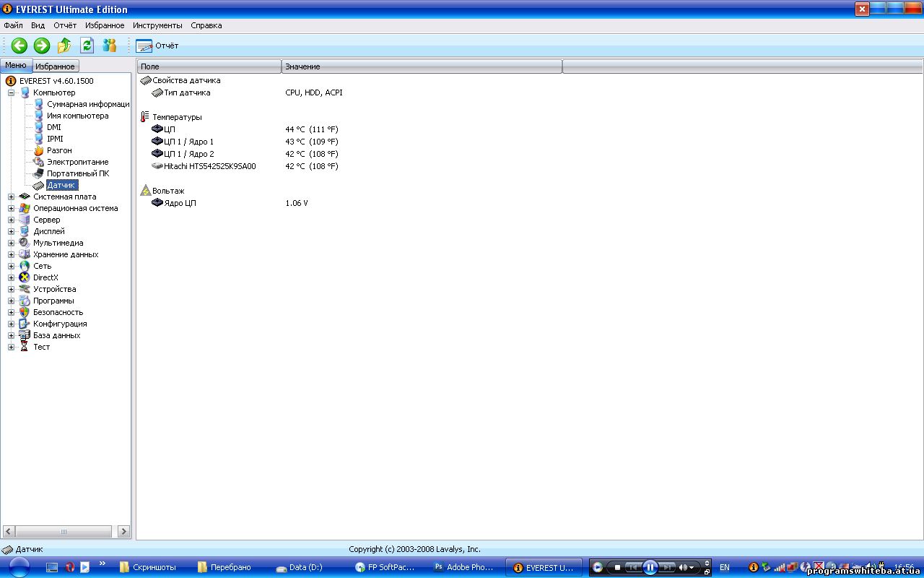Image resolution: width=924 pixels, height=578 pixels.
Task: Click the chip icon beside Свойства датчика
Action: pyautogui.click(x=146, y=80)
